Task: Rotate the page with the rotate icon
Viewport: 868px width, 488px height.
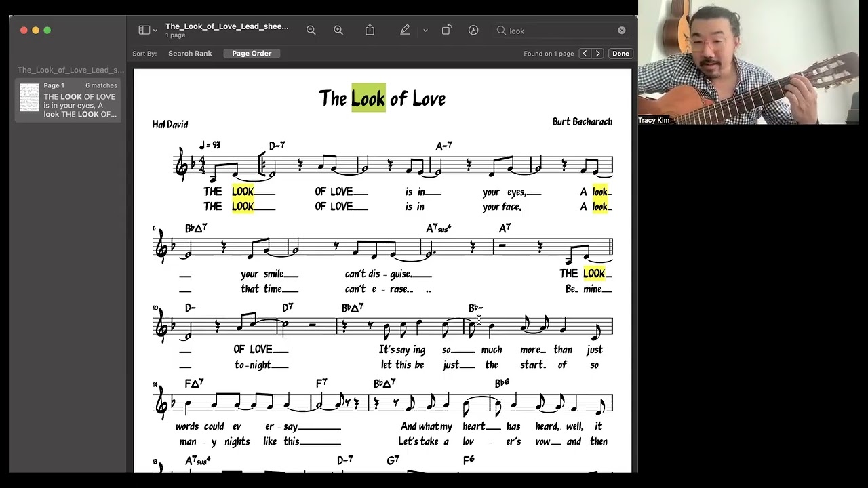Action: coord(446,30)
